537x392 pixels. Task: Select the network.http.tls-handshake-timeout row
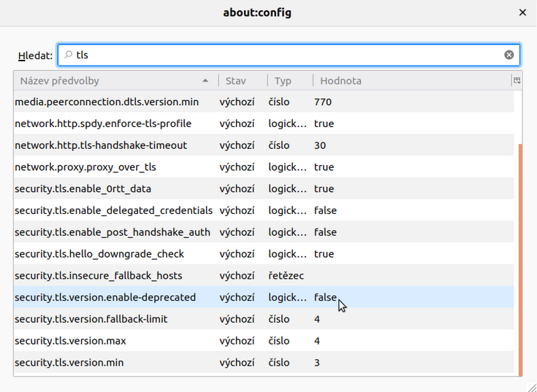click(101, 145)
